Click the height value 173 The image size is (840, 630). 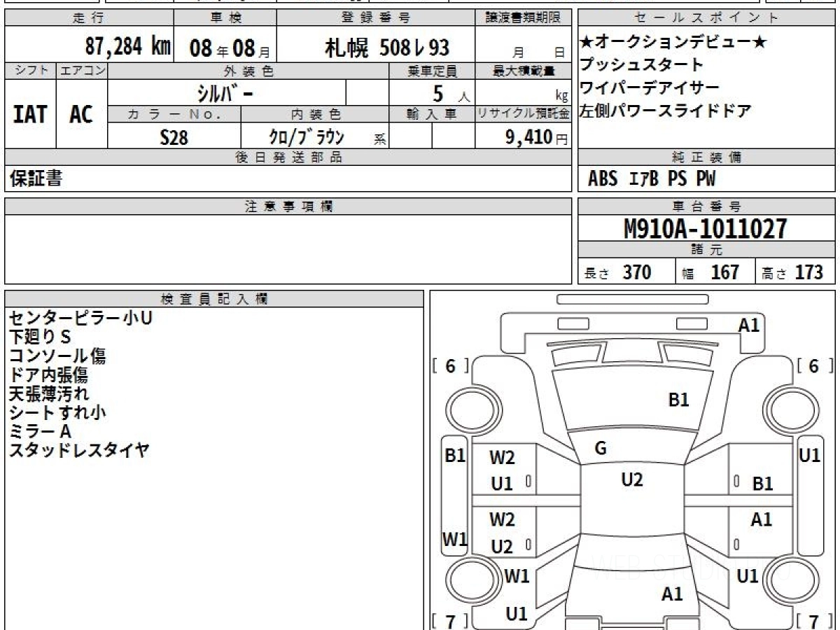pos(808,272)
